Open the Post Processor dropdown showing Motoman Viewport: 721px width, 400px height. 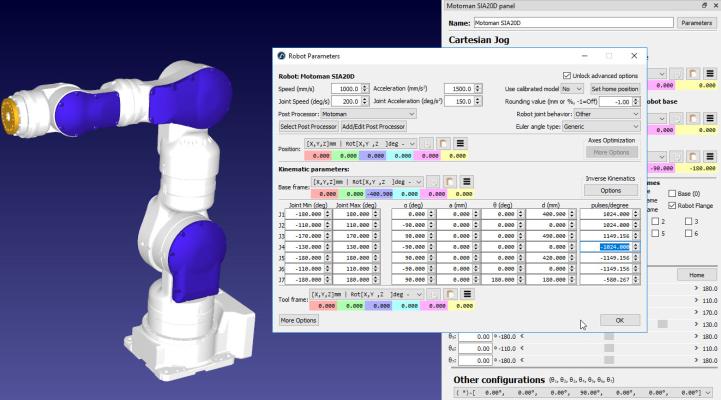368,114
